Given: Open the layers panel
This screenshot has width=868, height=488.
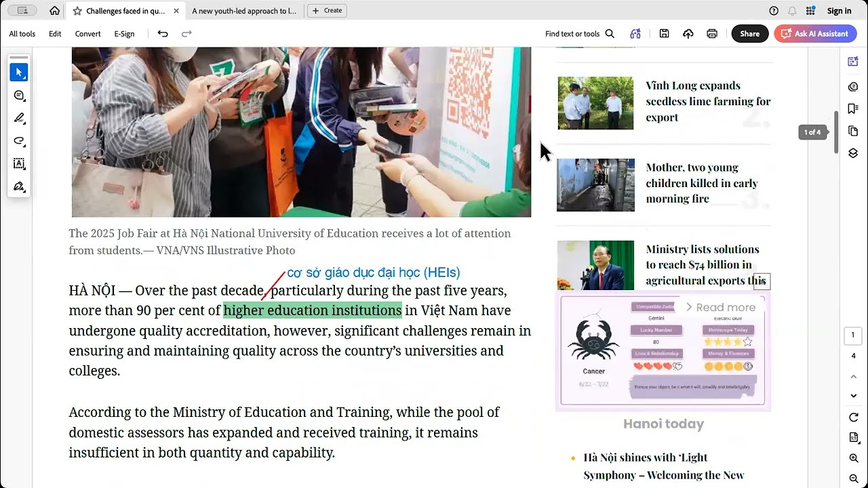Looking at the screenshot, I should (853, 153).
